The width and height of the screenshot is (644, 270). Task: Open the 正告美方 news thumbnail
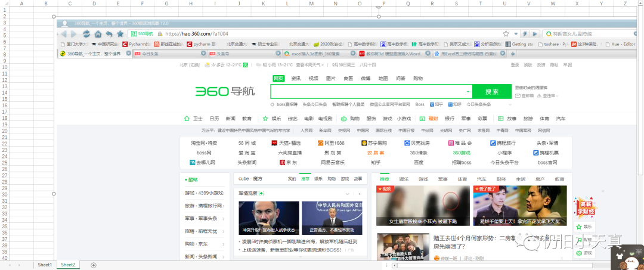tap(332, 218)
